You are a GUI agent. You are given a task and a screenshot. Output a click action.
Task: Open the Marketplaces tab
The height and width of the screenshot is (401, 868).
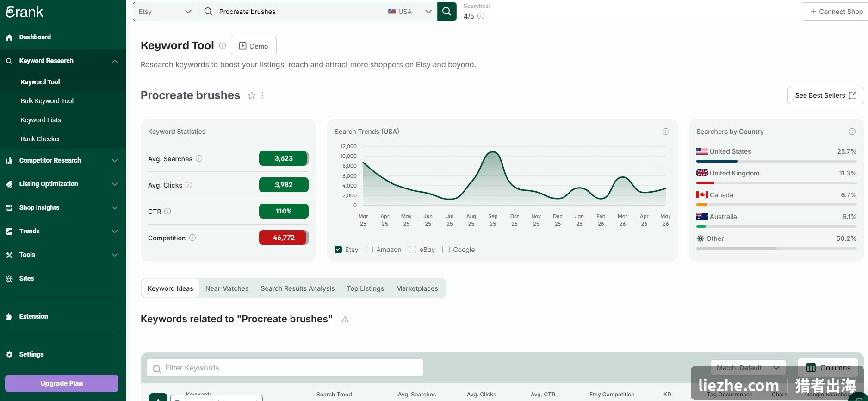coord(417,288)
